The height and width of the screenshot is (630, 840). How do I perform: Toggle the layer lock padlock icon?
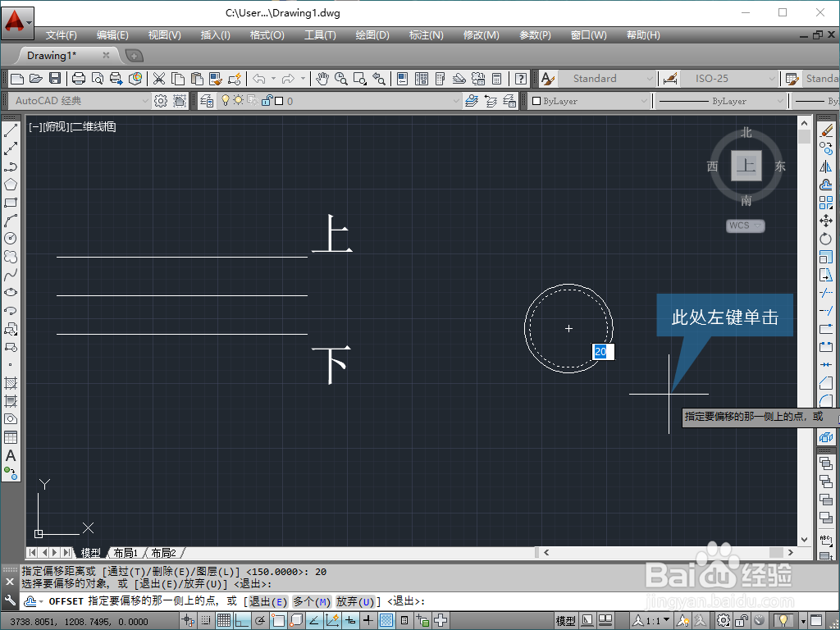[266, 100]
